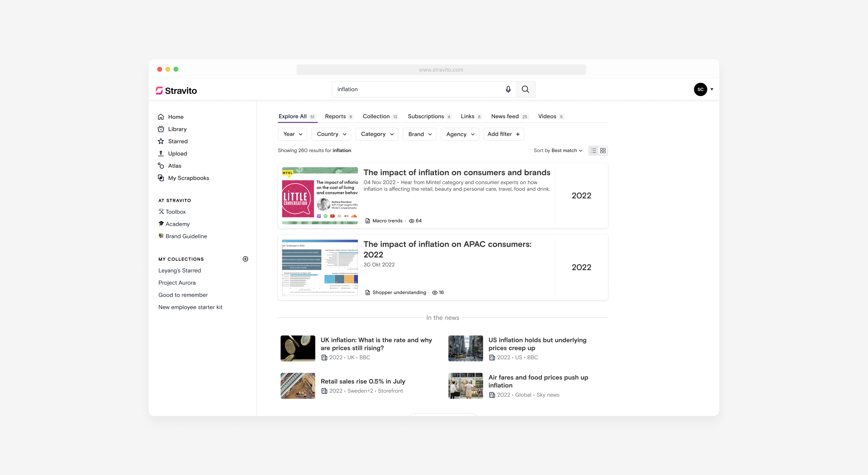Open Leyang's Starred collection
This screenshot has width=868, height=475.
click(180, 270)
